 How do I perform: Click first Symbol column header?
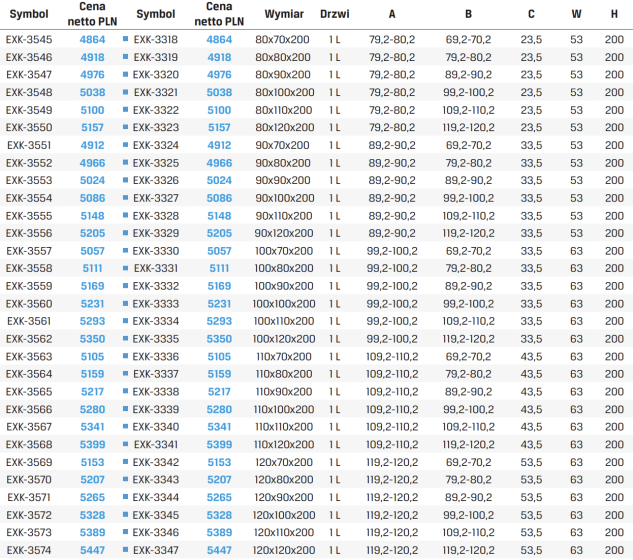coord(29,14)
